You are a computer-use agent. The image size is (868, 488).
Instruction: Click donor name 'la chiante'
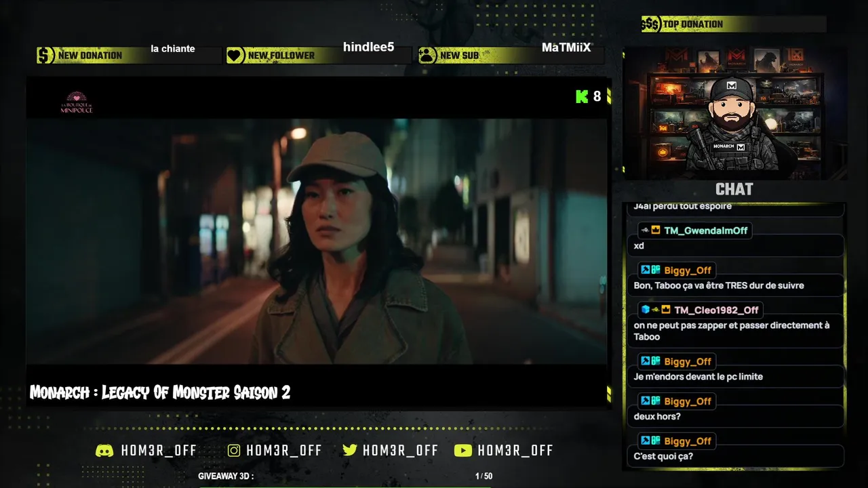point(173,49)
